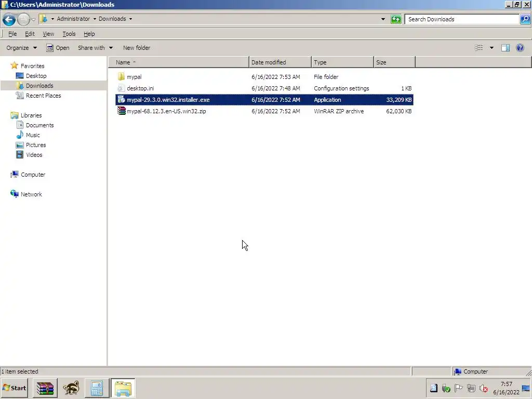This screenshot has width=532, height=399.
Task: Click the muted volume tray icon
Action: point(484,388)
